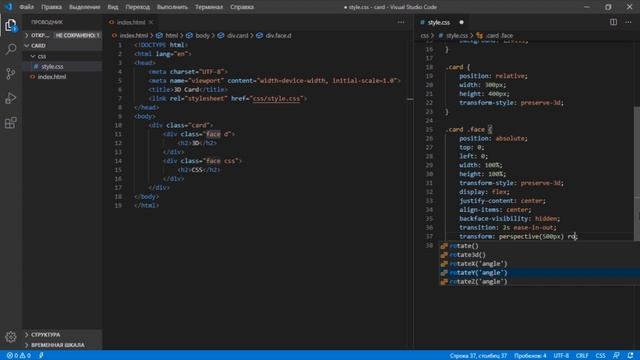Screen dimensions: 640x360
Task: Open more actions for style.css editor group
Action: coord(628,22)
